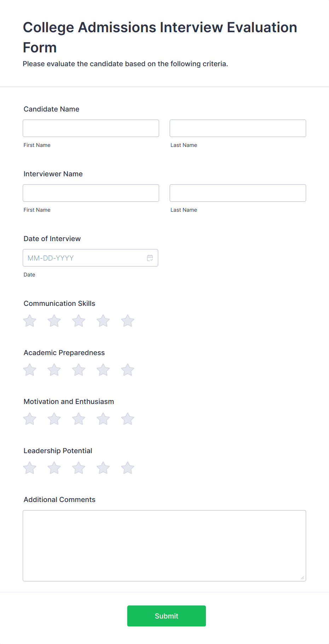Set Leadership Potential to four stars

tap(103, 468)
